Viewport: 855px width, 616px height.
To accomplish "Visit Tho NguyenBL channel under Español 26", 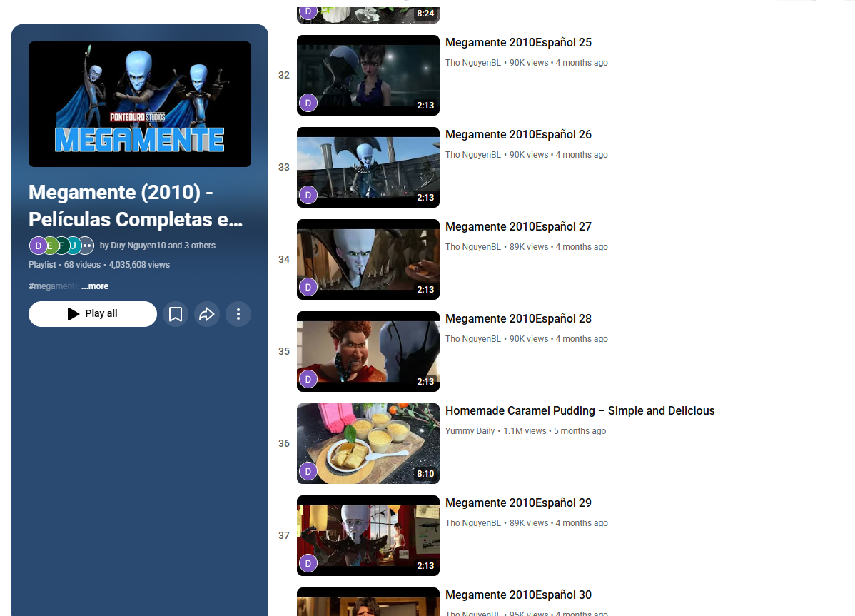I will 473,155.
